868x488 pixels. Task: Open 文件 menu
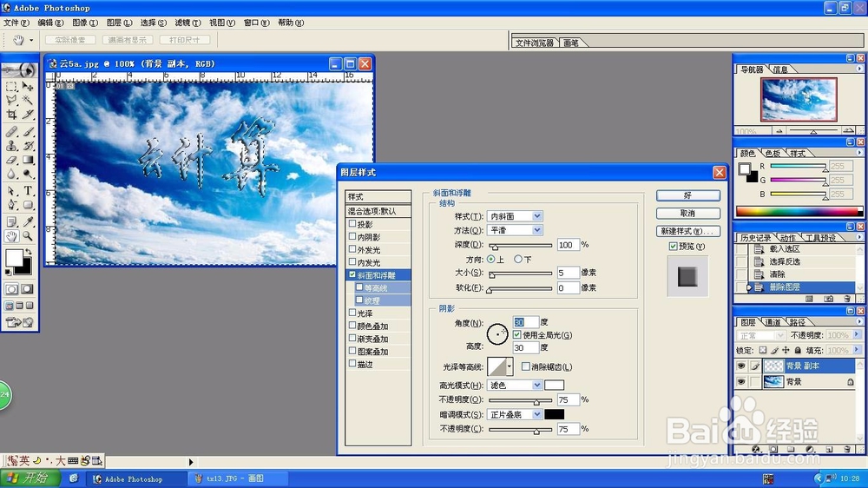click(16, 23)
